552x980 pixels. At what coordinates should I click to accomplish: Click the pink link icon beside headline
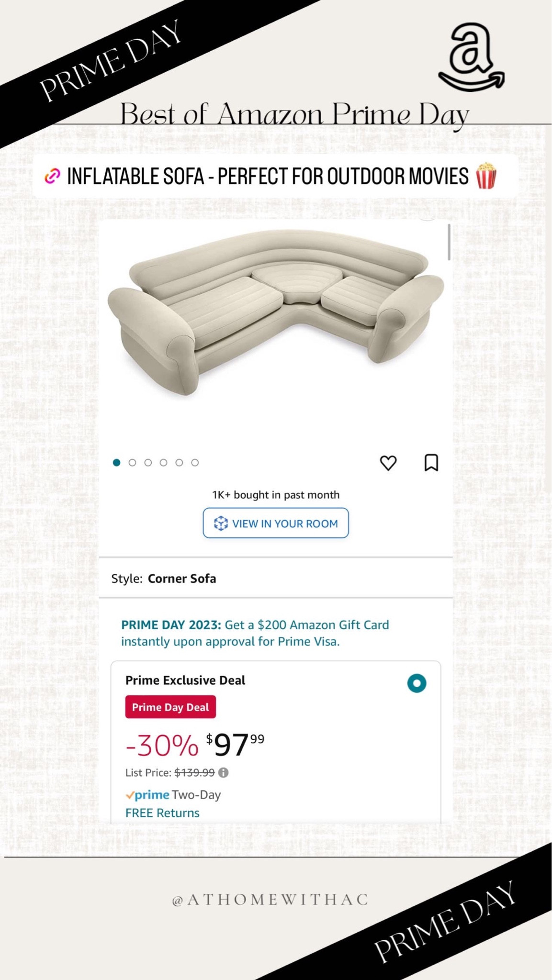click(x=53, y=177)
